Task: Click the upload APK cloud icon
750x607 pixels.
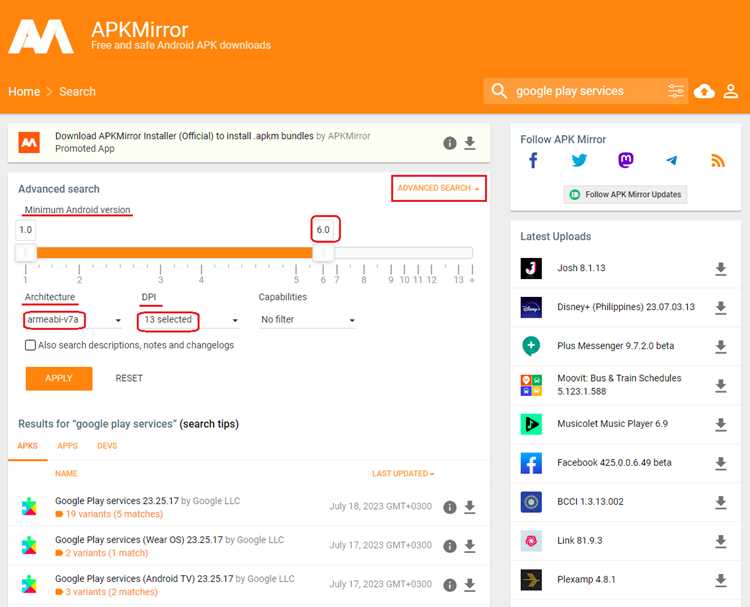Action: (704, 91)
